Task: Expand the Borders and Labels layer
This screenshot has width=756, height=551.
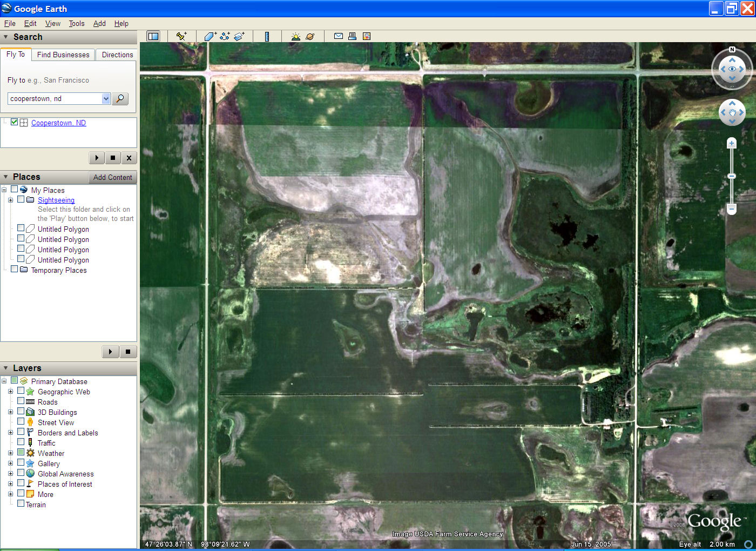Action: 10,433
